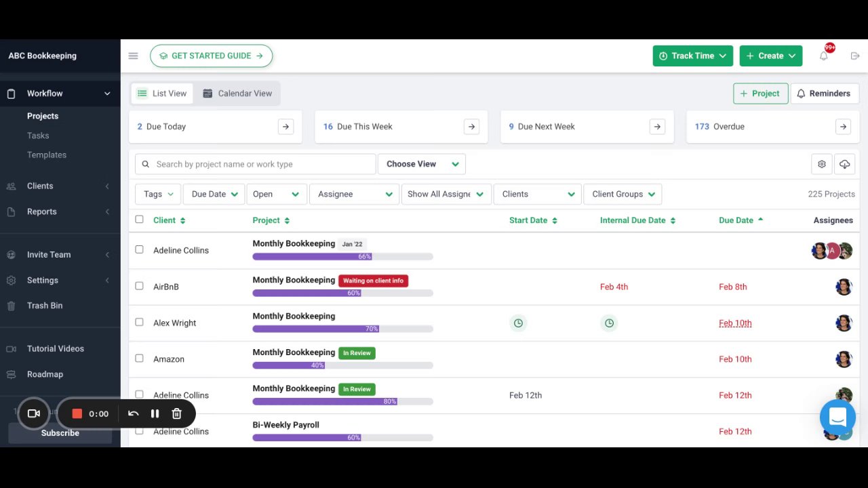Click Amazon 40% progress bar
Image resolution: width=868 pixels, height=488 pixels.
pyautogui.click(x=342, y=365)
